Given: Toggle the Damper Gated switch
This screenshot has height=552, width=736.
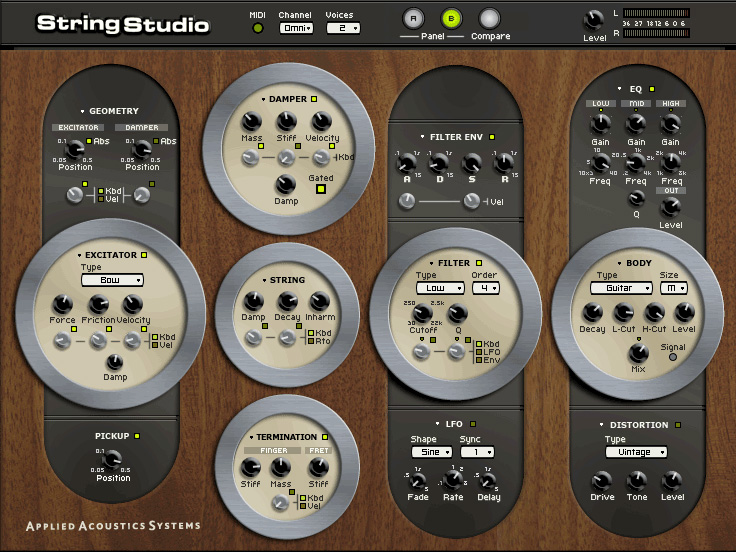Looking at the screenshot, I should 321,189.
